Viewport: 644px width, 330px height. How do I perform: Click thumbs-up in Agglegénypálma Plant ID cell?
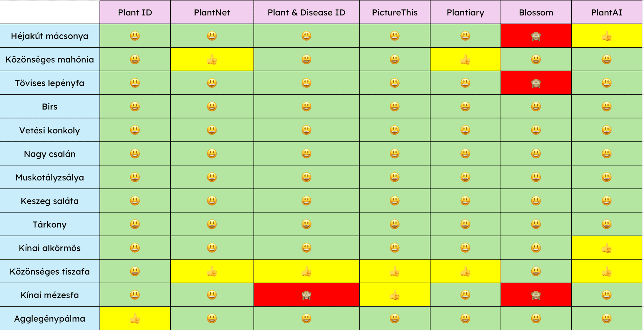[x=135, y=319]
